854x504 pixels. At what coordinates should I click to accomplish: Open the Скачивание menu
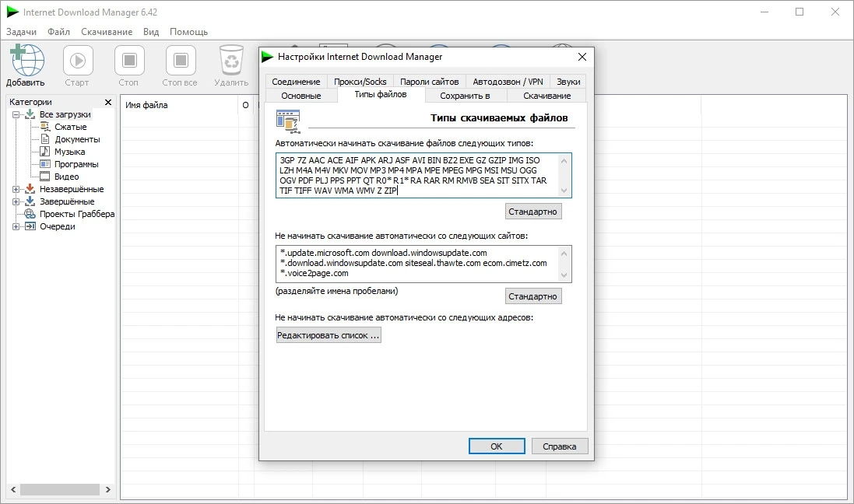[107, 32]
